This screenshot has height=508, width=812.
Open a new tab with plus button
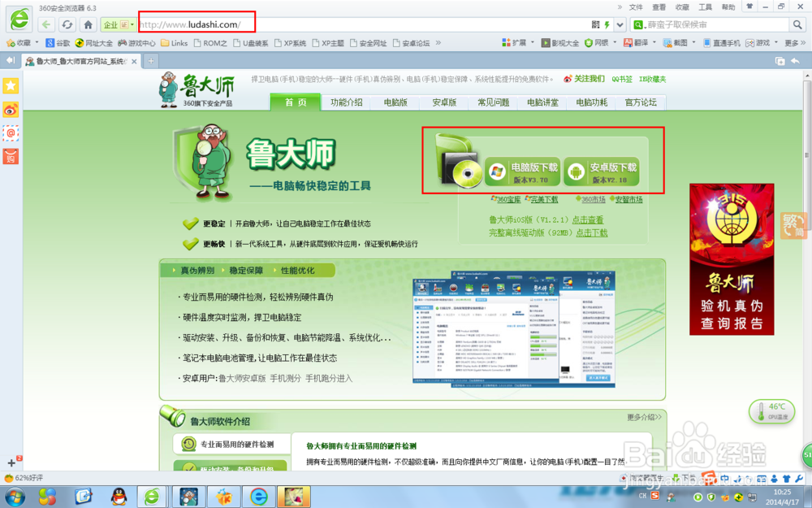pos(151,61)
